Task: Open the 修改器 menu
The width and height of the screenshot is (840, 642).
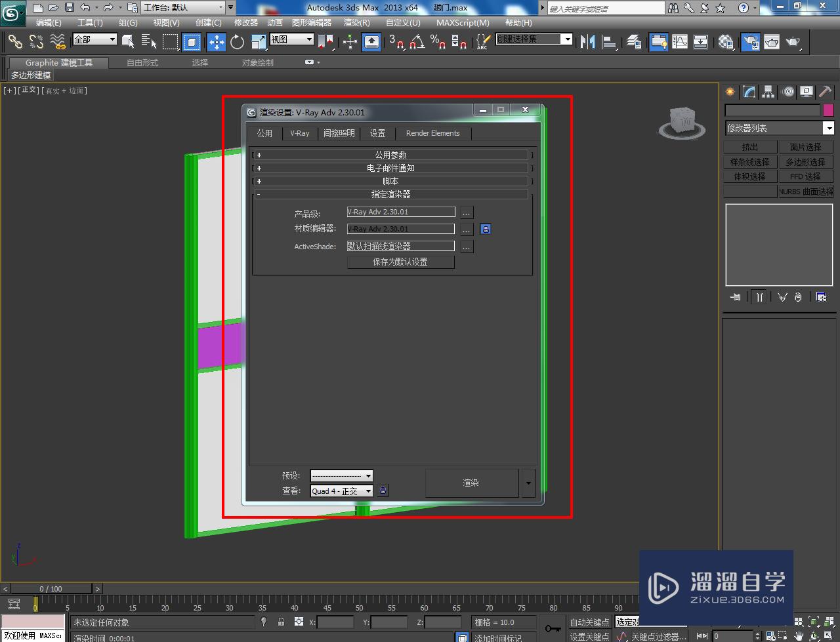Action: (x=246, y=22)
